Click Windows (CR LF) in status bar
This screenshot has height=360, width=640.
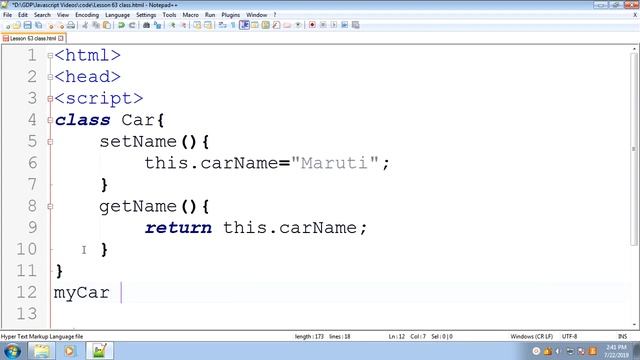[531, 336]
